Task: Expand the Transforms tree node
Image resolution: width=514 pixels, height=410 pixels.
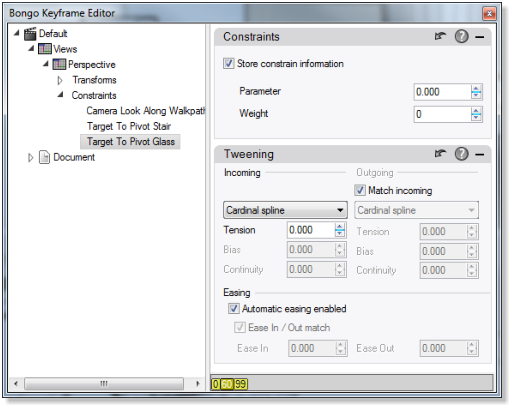Action: [x=60, y=80]
